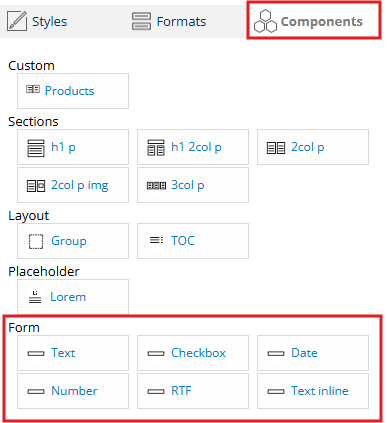Add a Number form field

pos(73,391)
